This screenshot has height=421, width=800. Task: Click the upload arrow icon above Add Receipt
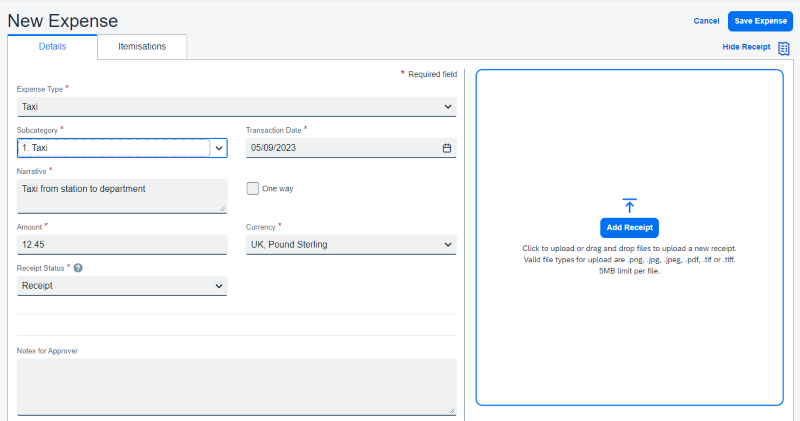629,205
